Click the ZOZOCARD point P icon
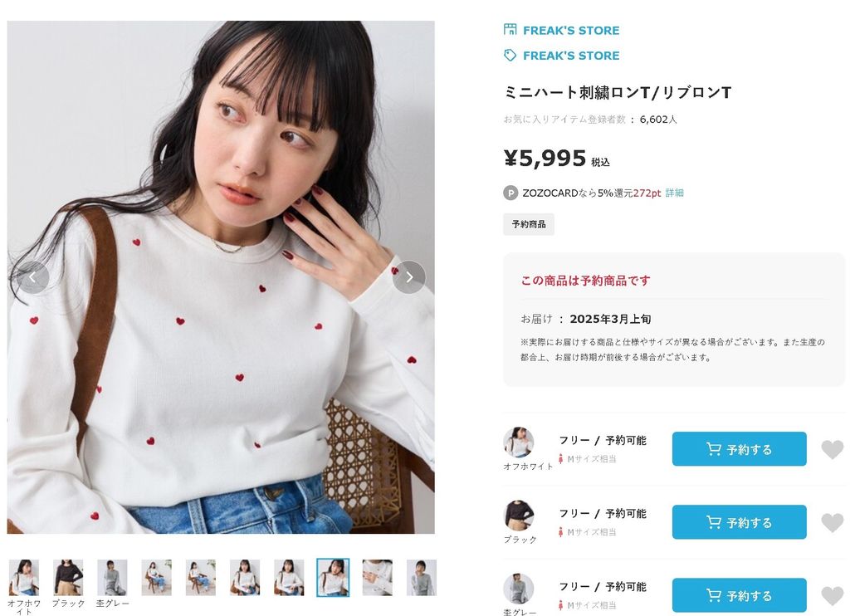The image size is (850, 616). coord(510,193)
